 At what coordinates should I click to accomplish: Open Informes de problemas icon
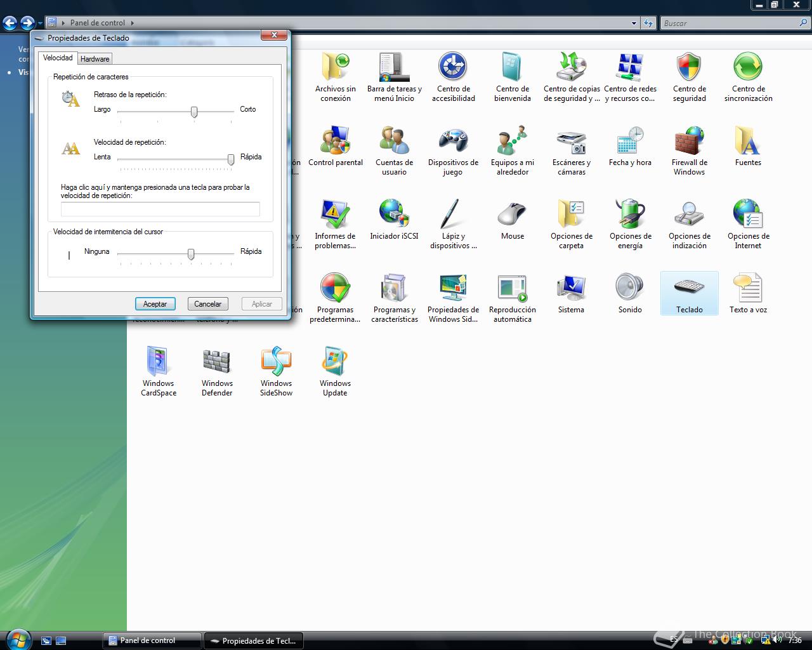[x=335, y=225]
